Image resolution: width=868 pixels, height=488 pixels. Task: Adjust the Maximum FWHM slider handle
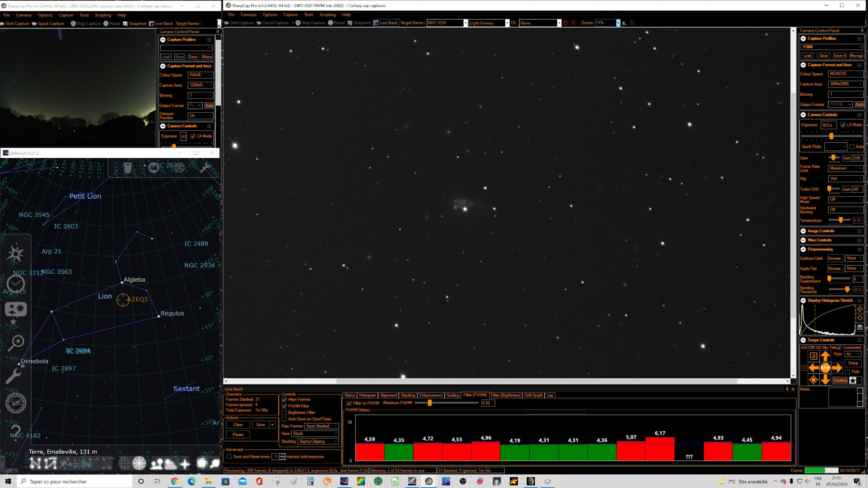429,403
